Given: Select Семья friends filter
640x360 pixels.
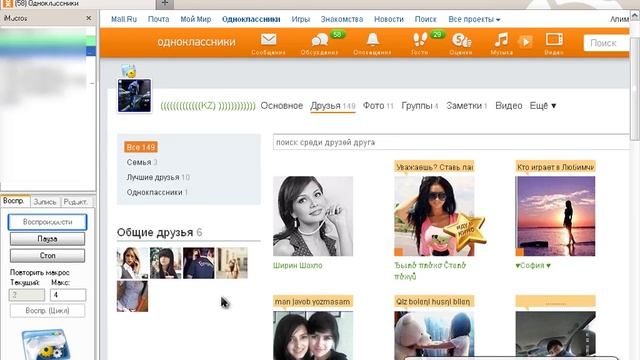Looking at the screenshot, I should click(x=142, y=162).
